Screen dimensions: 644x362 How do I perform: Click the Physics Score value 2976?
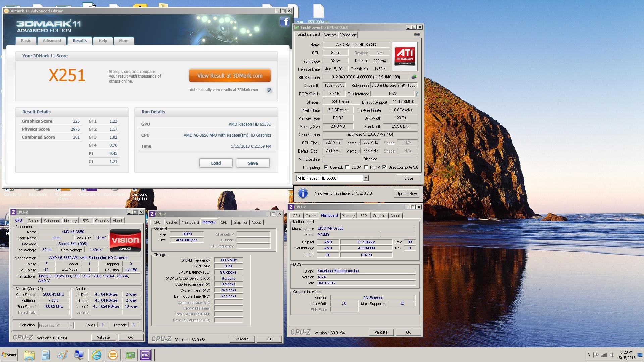75,129
